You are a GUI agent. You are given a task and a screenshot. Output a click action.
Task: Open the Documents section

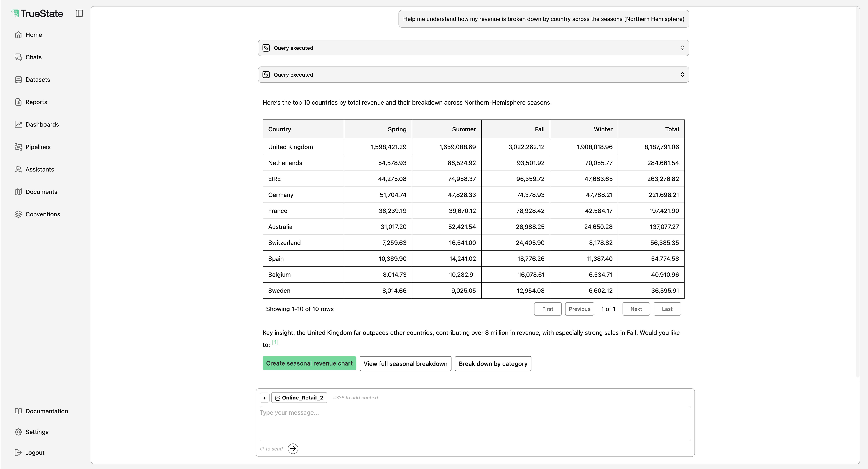(x=41, y=191)
